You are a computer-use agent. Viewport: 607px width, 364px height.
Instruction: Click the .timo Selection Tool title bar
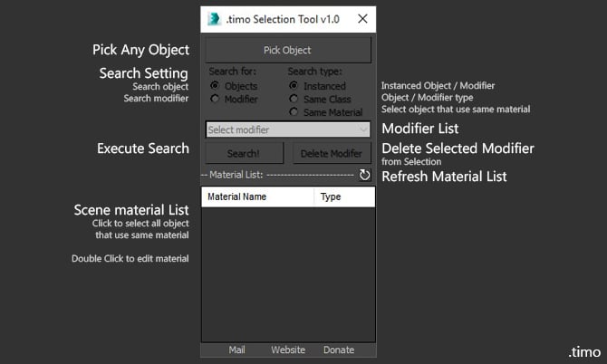coord(281,18)
